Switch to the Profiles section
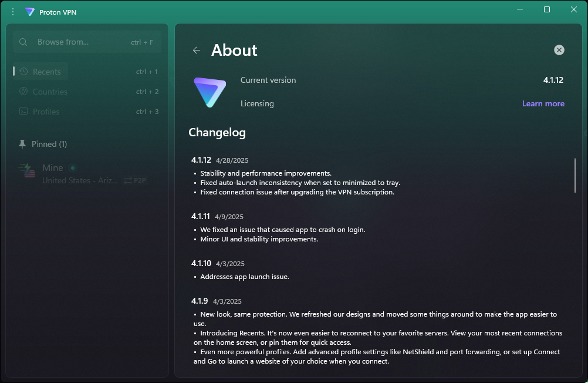The width and height of the screenshot is (588, 383). (x=46, y=112)
